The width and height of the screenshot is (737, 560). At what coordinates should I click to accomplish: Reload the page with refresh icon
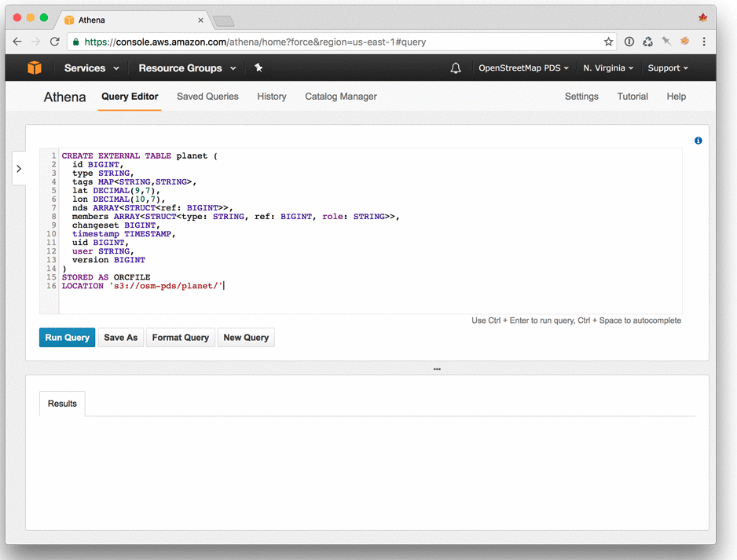point(54,42)
